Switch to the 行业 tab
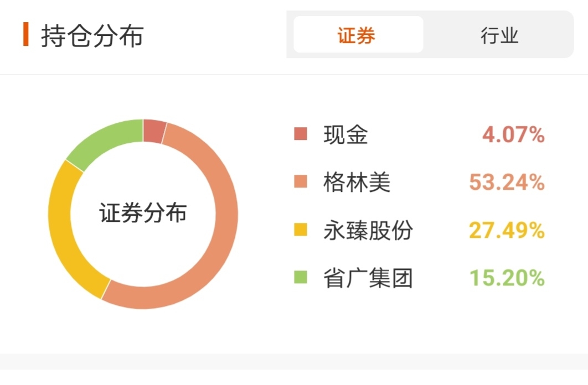 pyautogui.click(x=499, y=35)
